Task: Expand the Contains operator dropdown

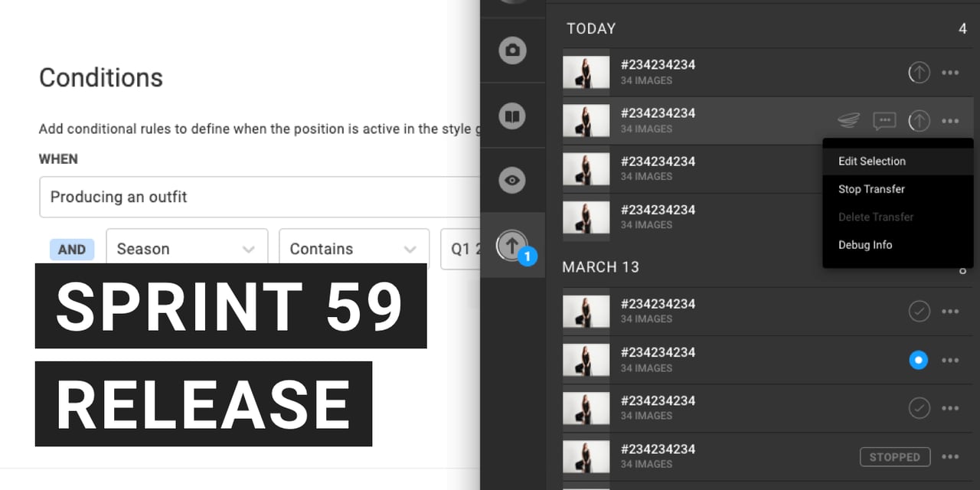Action: [354, 249]
